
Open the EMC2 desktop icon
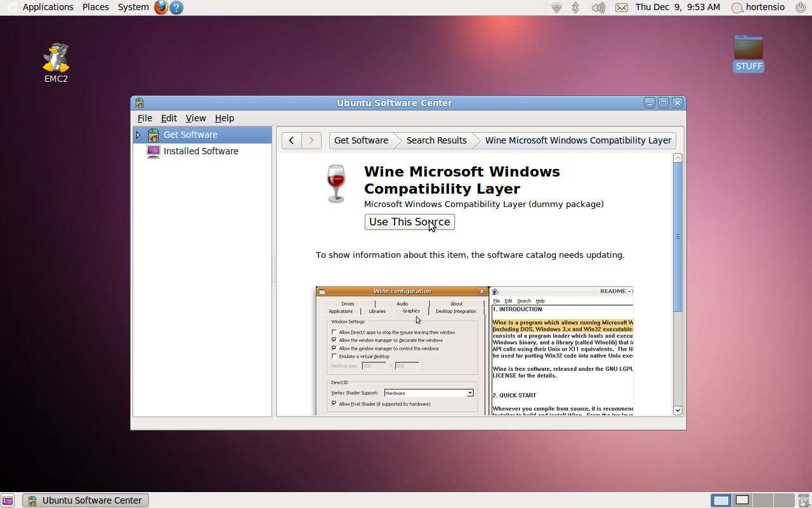[56, 58]
